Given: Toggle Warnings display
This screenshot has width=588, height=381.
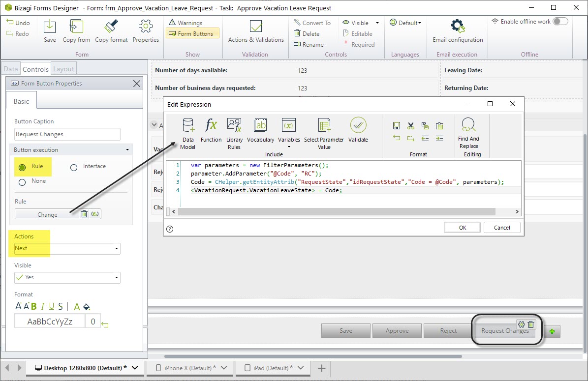Looking at the screenshot, I should click(x=186, y=23).
